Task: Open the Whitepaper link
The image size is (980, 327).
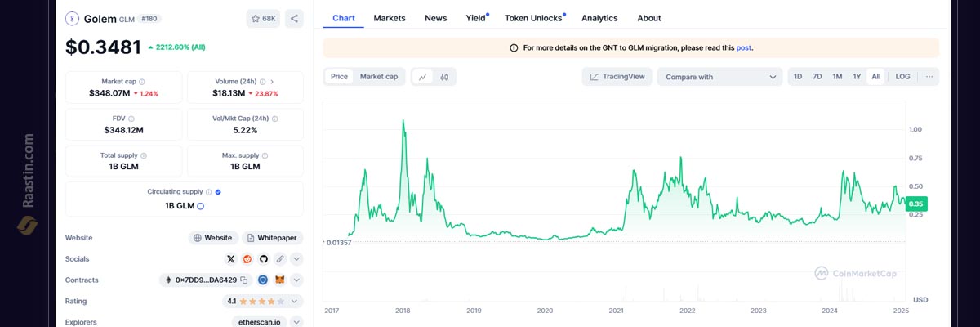Action: [273, 238]
